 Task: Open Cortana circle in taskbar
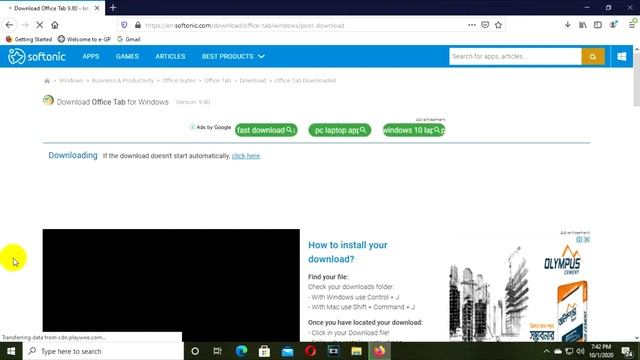click(195, 351)
